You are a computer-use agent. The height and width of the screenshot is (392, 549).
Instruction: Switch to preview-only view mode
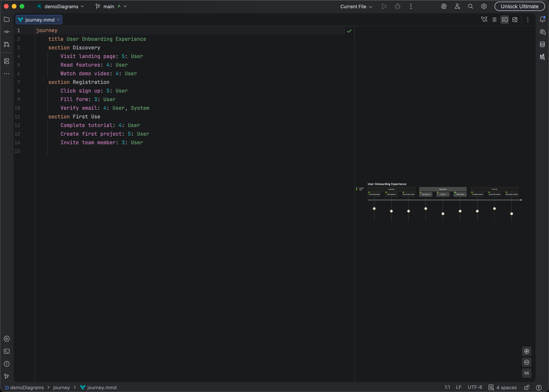pyautogui.click(x=515, y=19)
